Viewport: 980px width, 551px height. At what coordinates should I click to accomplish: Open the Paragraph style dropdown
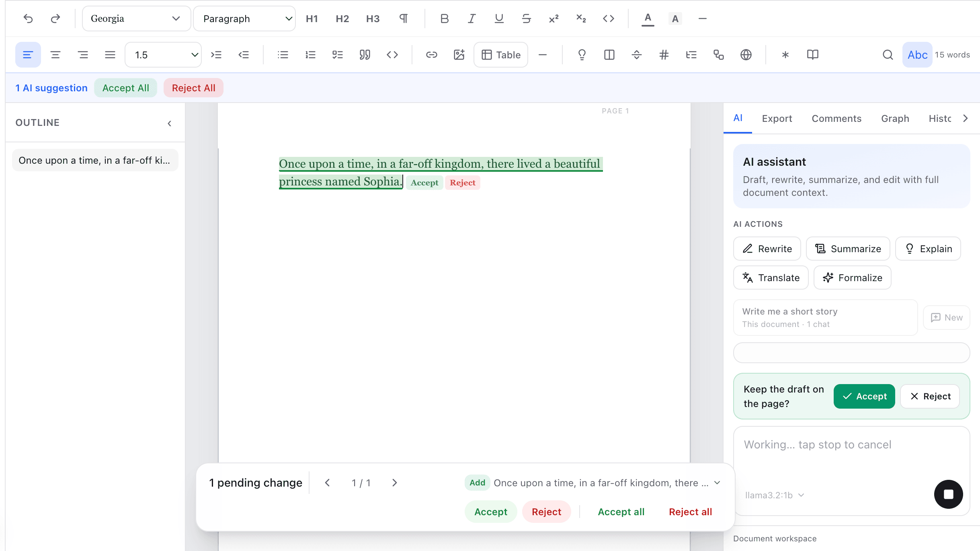244,19
